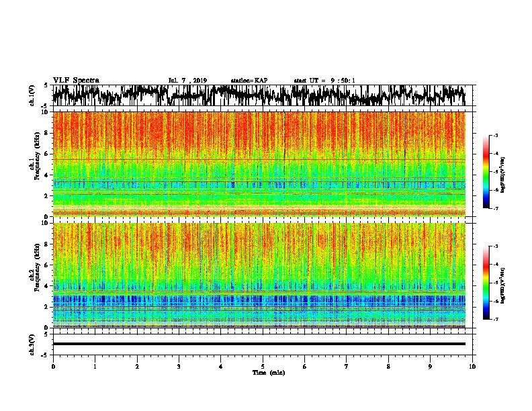Click the flat black ch.3 trace line
The image size is (532, 411).
pos(259,344)
